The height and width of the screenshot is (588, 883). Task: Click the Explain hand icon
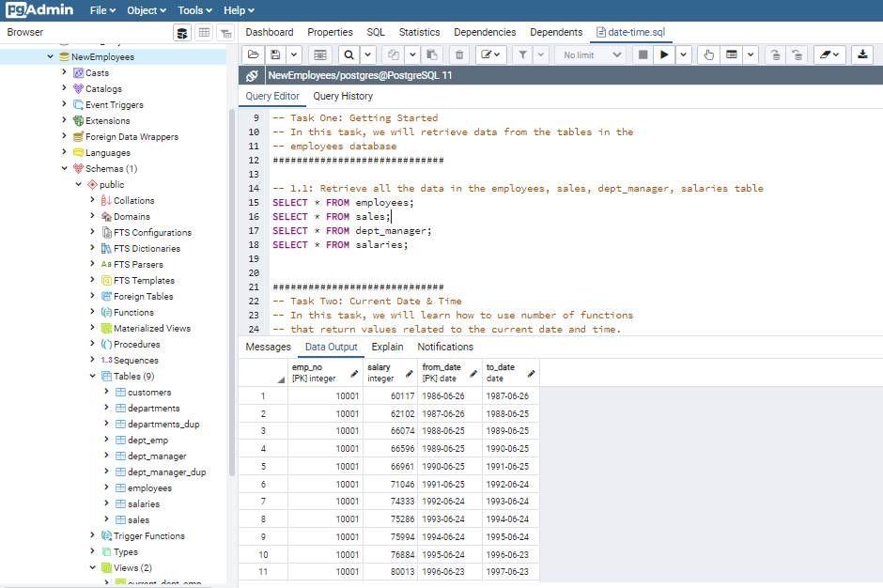(709, 55)
